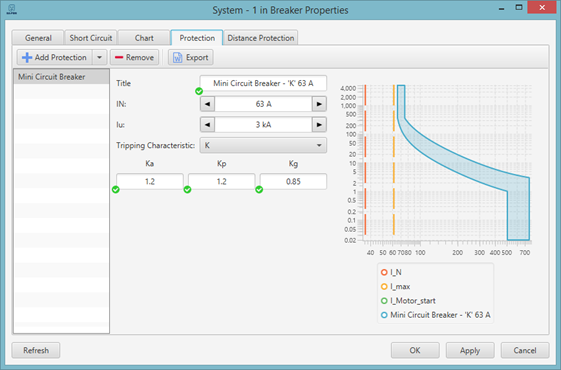Increase Iu value with right arrow

point(319,125)
